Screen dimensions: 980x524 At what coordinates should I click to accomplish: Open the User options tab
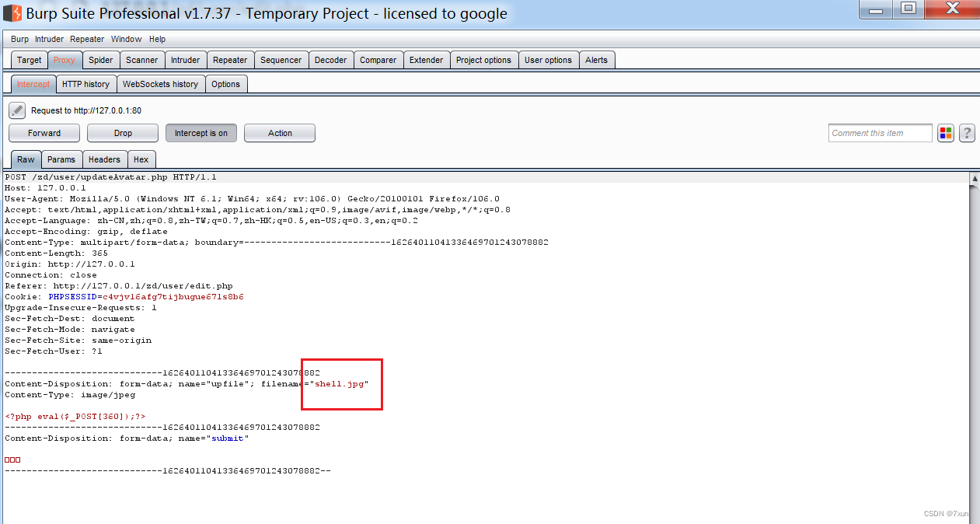click(548, 60)
